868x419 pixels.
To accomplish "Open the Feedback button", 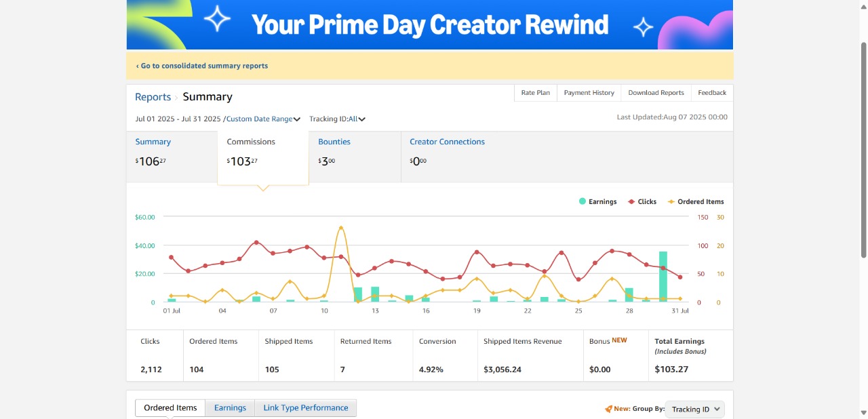I will point(712,93).
